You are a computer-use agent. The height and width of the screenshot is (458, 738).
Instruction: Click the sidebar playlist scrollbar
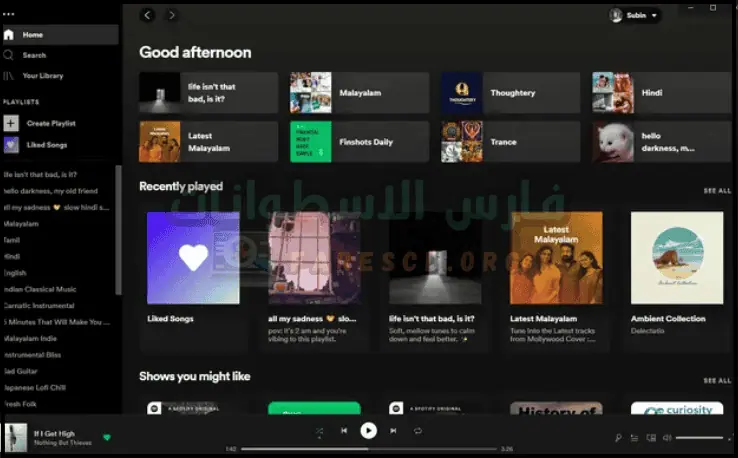(119, 230)
